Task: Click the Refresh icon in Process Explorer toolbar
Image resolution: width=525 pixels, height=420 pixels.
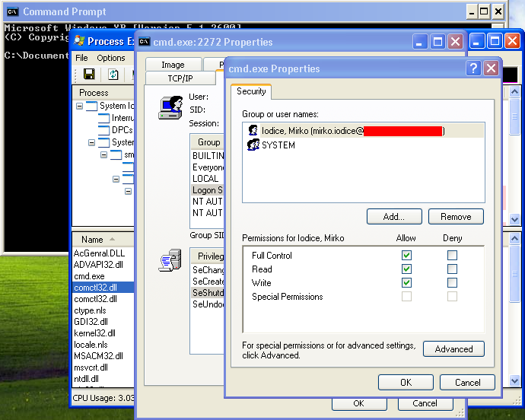Action: click(113, 74)
